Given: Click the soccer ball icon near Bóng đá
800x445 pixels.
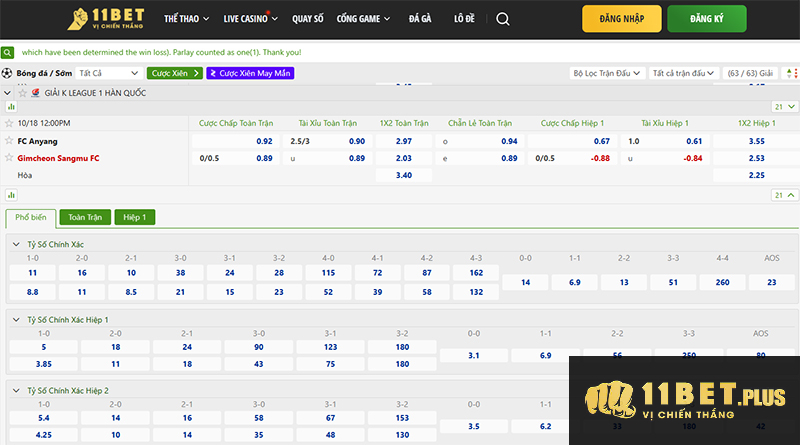Looking at the screenshot, I should point(8,73).
